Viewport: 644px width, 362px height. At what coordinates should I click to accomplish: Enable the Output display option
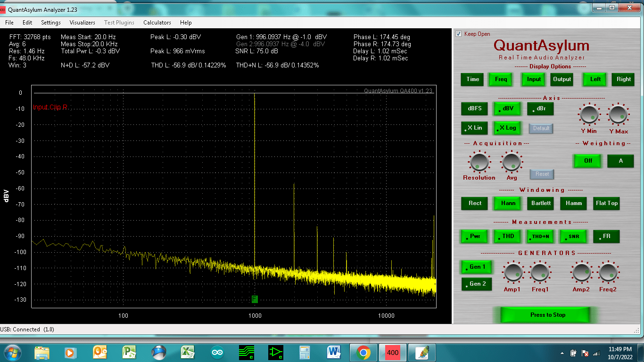(562, 79)
